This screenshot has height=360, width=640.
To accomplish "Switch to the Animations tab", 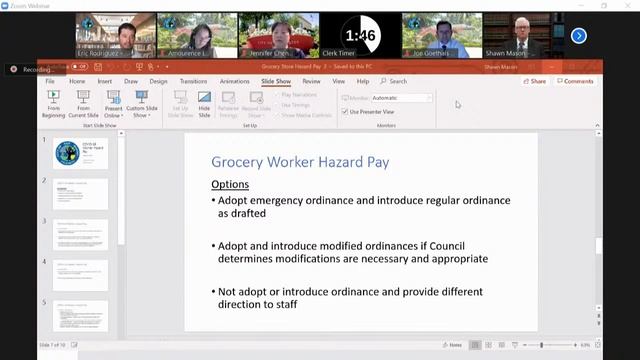I will (x=235, y=81).
